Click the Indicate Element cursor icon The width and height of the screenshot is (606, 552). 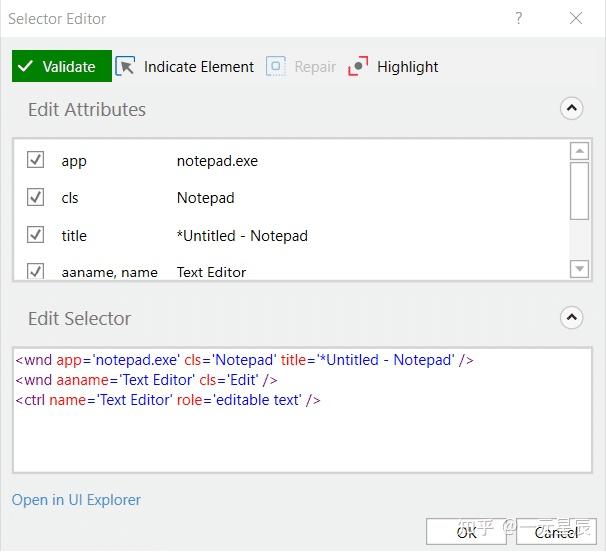tap(126, 67)
